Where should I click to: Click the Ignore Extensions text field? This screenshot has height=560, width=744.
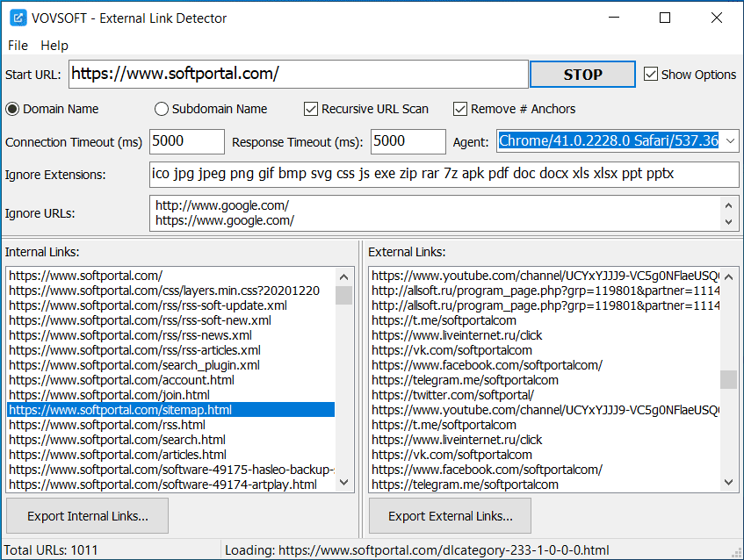(444, 174)
